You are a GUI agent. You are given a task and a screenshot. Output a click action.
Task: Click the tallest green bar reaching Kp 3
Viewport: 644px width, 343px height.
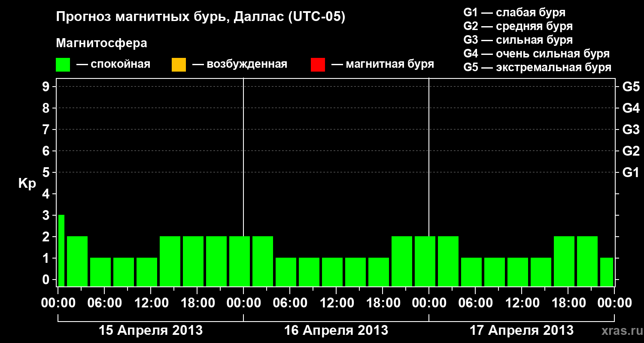coord(61,250)
